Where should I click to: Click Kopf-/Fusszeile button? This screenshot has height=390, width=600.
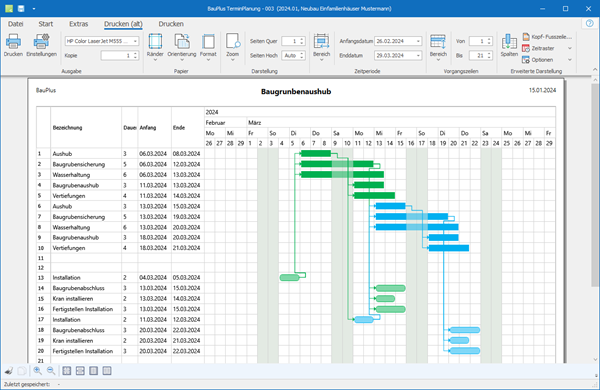547,37
